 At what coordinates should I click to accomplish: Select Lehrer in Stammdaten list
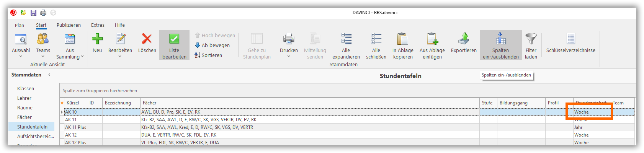tap(24, 98)
